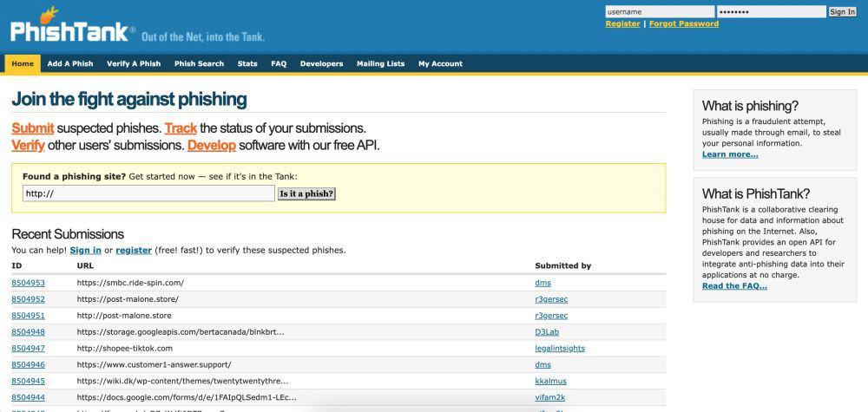Open submission ID 8504946

[x=29, y=365]
